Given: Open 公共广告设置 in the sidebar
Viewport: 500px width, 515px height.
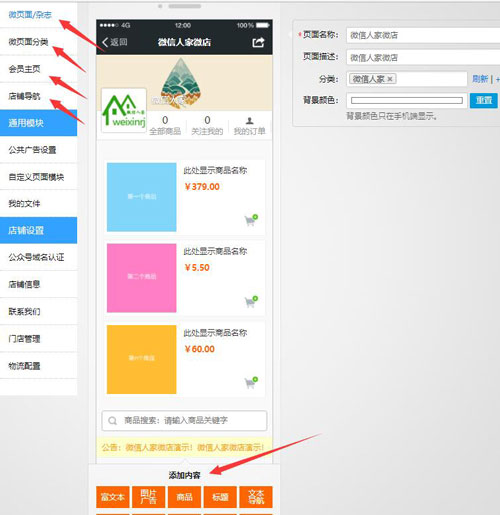Looking at the screenshot, I should point(32,150).
